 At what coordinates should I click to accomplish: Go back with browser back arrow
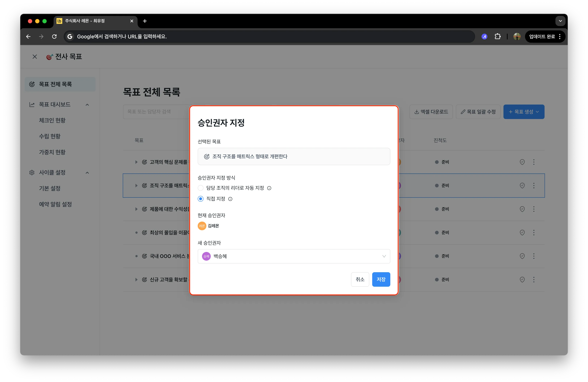tap(28, 37)
